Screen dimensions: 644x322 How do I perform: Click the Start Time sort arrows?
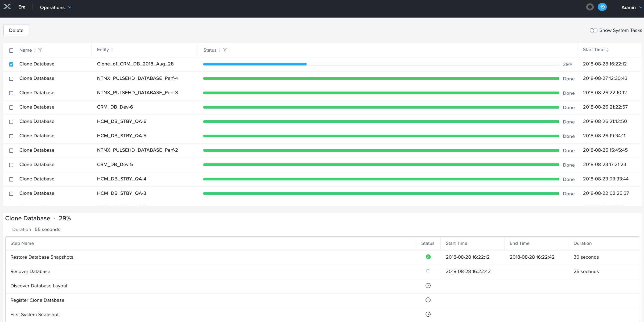(608, 50)
